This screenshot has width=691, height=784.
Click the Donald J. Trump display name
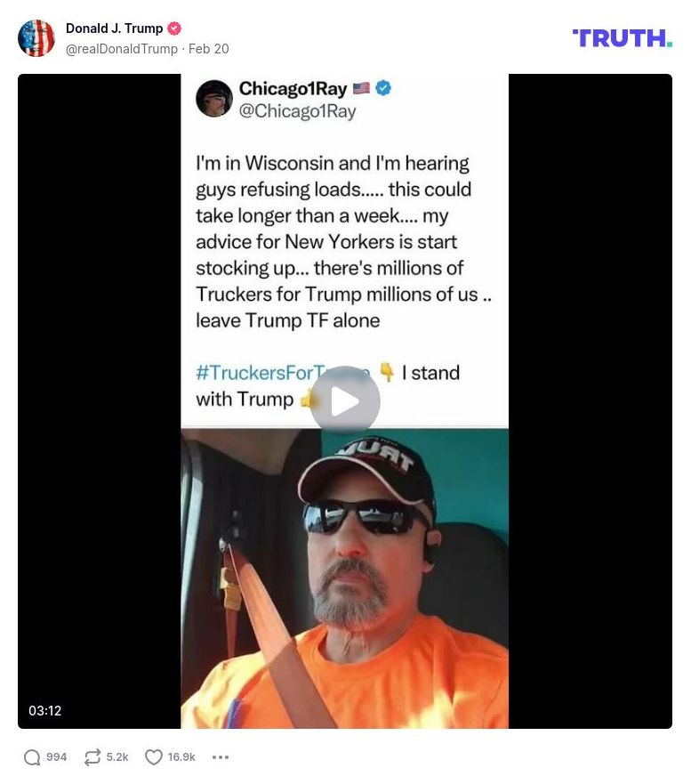click(114, 28)
